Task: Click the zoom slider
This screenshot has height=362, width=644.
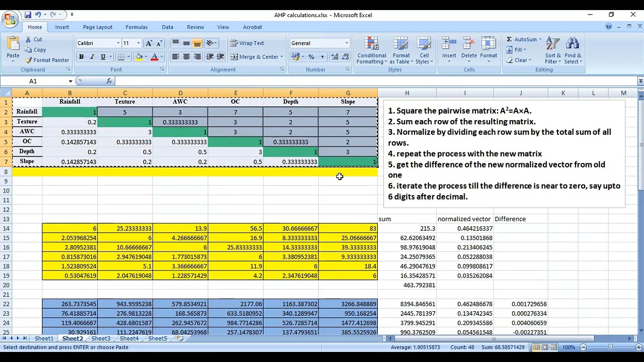Action: 610,347
